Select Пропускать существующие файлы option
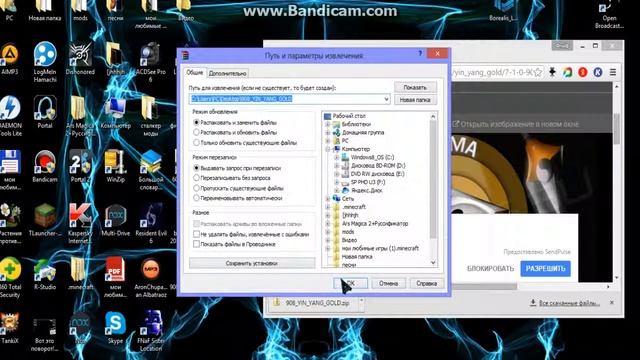Screen dimensions: 640x360 [238, 188]
